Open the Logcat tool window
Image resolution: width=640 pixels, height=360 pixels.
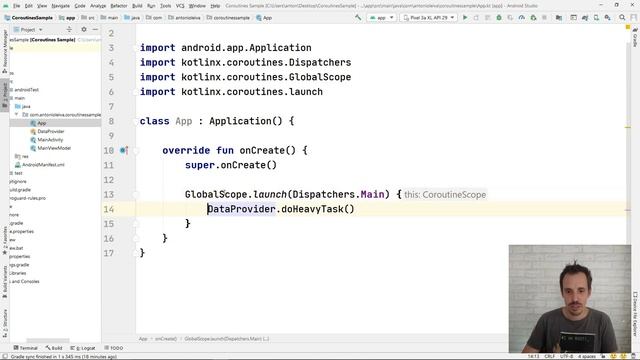83,348
